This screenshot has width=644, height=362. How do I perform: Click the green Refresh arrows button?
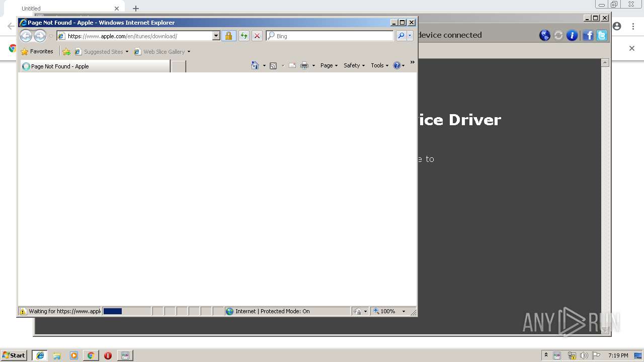pyautogui.click(x=244, y=36)
